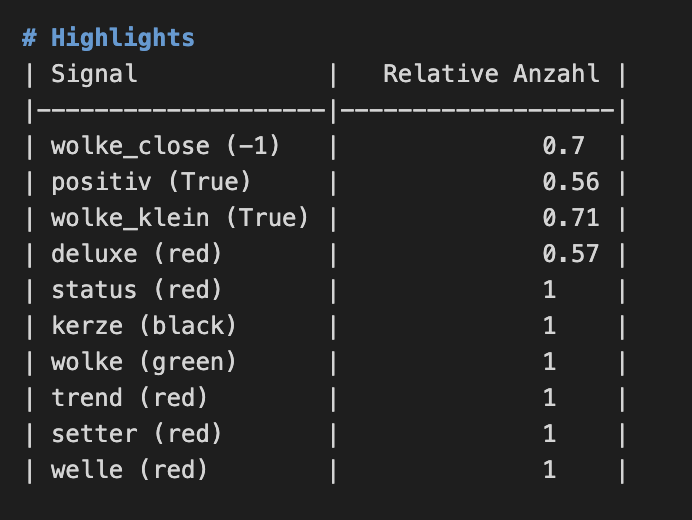
Task: Click the value 1 in welle row
Action: tap(549, 470)
